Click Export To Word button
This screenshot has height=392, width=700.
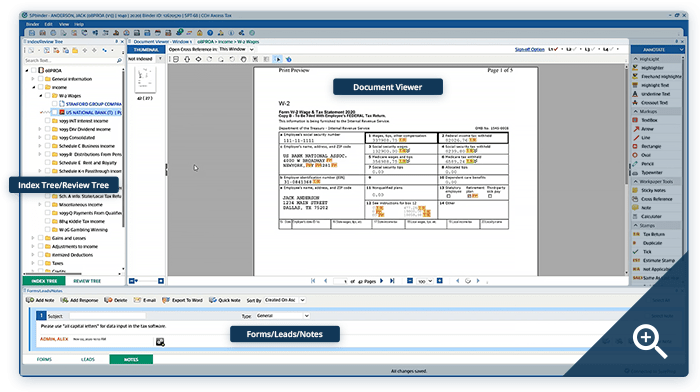point(182,300)
